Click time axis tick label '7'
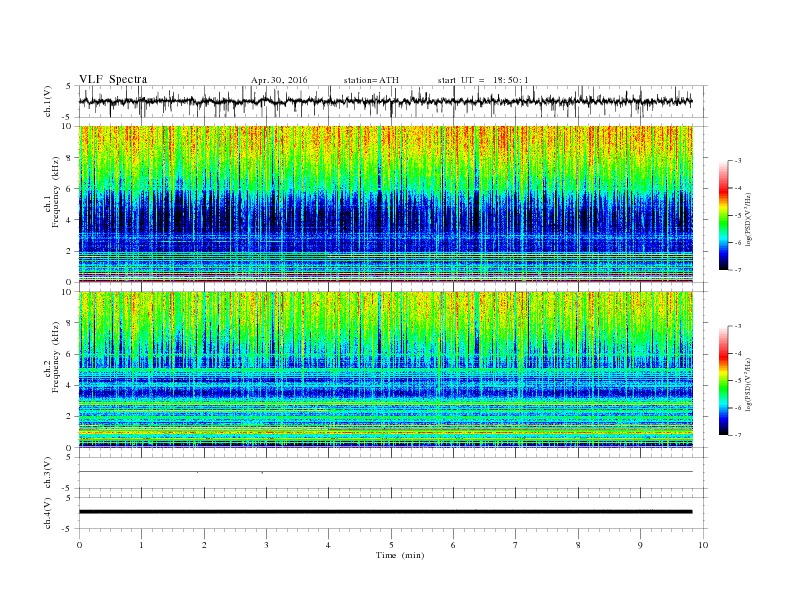The width and height of the screenshot is (792, 612). pyautogui.click(x=516, y=545)
